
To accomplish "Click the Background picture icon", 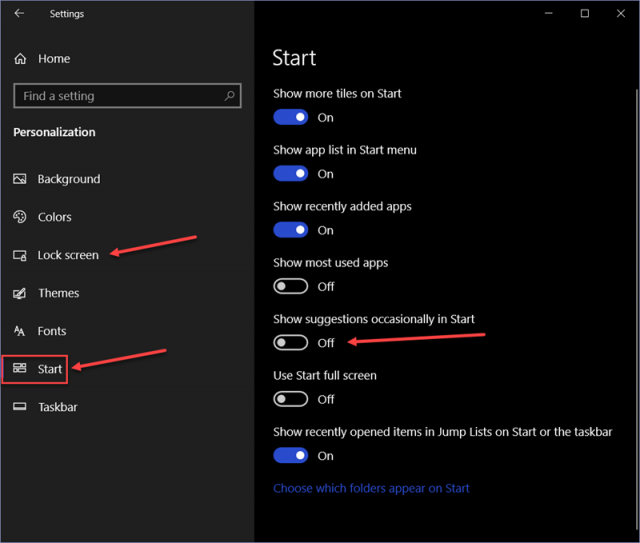I will point(20,179).
